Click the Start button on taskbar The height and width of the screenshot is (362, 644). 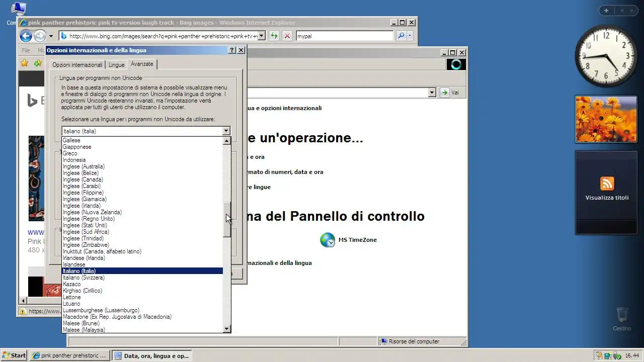(14, 355)
